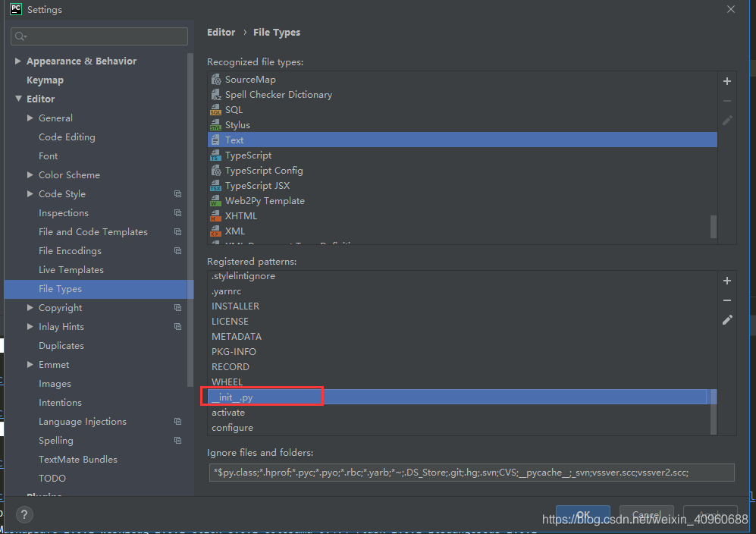Image resolution: width=756 pixels, height=534 pixels.
Task: Select the Spell Checker Dictionary file type
Action: pos(463,95)
